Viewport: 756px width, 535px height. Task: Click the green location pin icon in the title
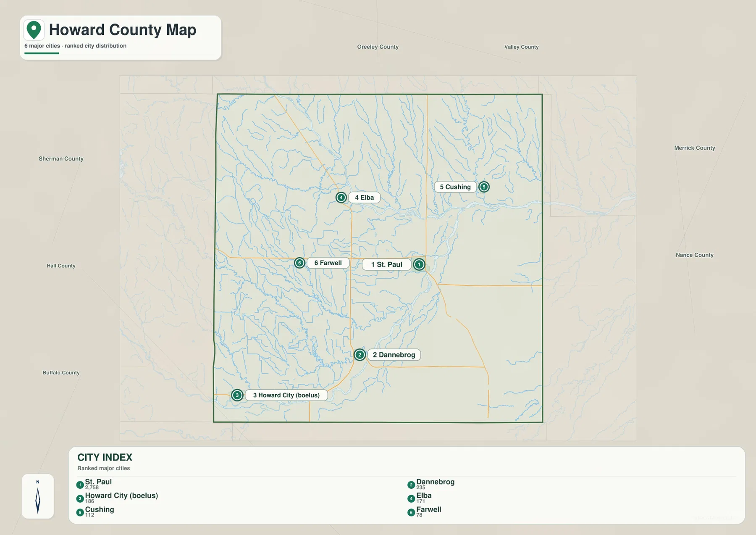pos(34,30)
